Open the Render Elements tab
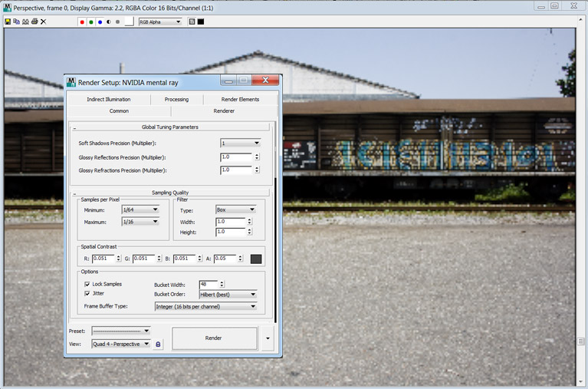The width and height of the screenshot is (588, 389). (x=241, y=100)
